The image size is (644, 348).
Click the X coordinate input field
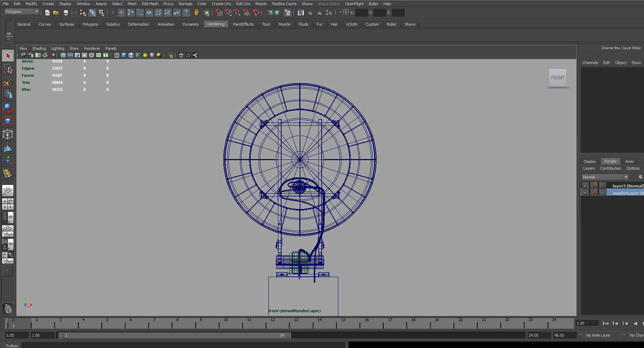361,13
